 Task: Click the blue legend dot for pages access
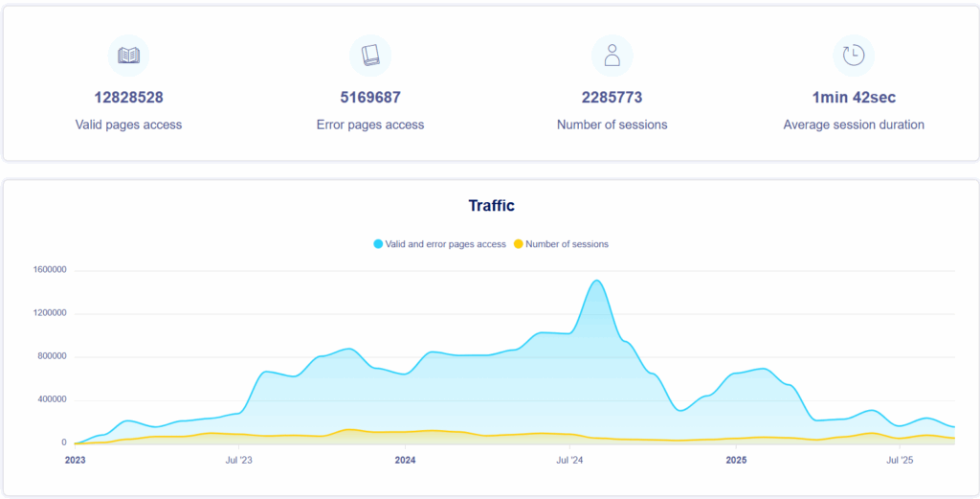click(x=379, y=244)
